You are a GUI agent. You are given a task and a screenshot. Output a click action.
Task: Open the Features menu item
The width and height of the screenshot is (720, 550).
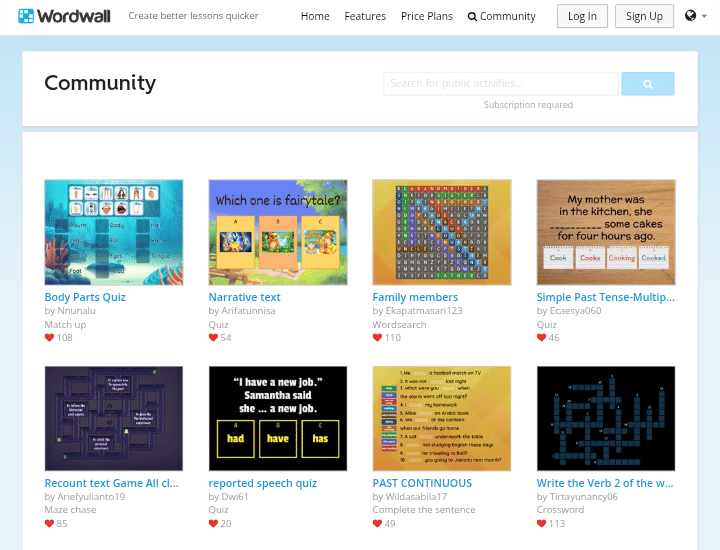tap(365, 17)
